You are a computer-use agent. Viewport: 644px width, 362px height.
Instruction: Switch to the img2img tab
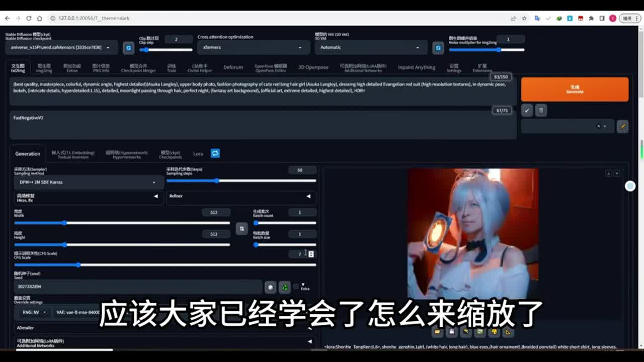click(44, 68)
